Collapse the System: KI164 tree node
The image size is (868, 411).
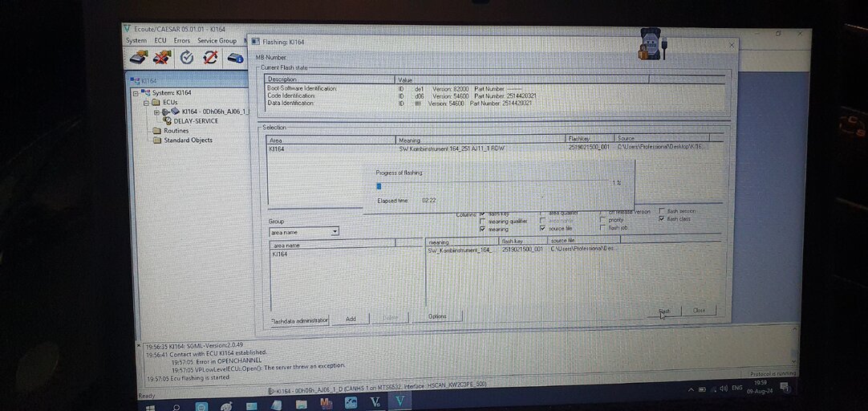(x=136, y=93)
